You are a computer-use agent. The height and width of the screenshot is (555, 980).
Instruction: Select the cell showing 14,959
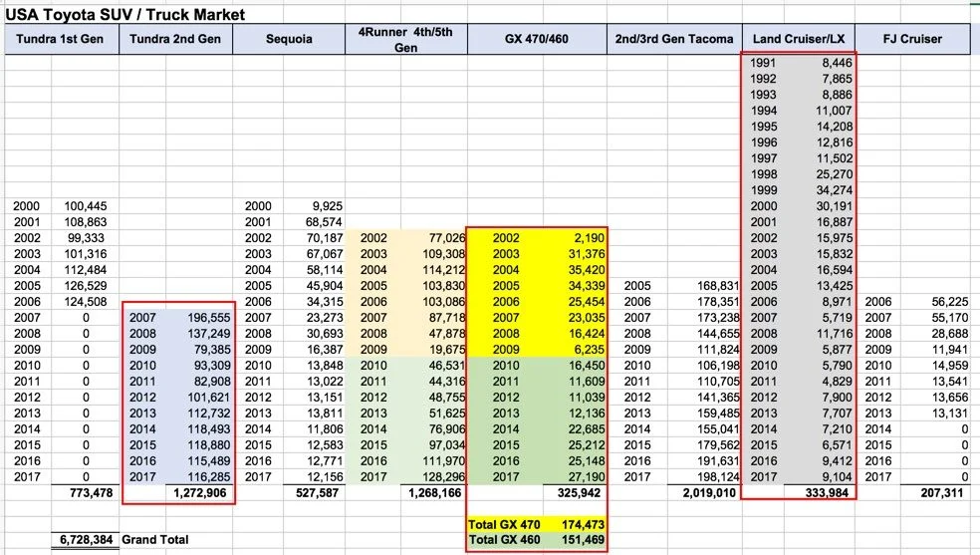click(x=950, y=366)
